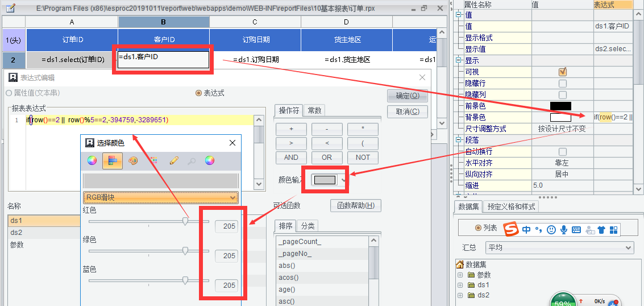Image resolution: width=644 pixels, height=306 pixels.
Task: Choose _pageCount_ in the function list
Action: [x=323, y=242]
